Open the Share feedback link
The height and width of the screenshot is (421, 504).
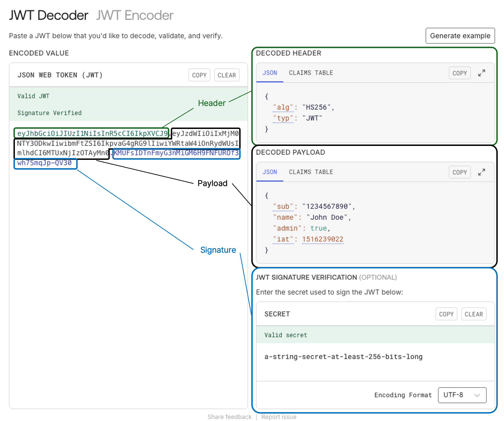229,417
